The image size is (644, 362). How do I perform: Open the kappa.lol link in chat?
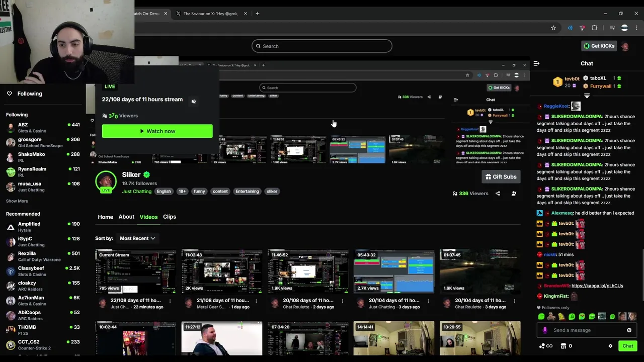coord(597,286)
